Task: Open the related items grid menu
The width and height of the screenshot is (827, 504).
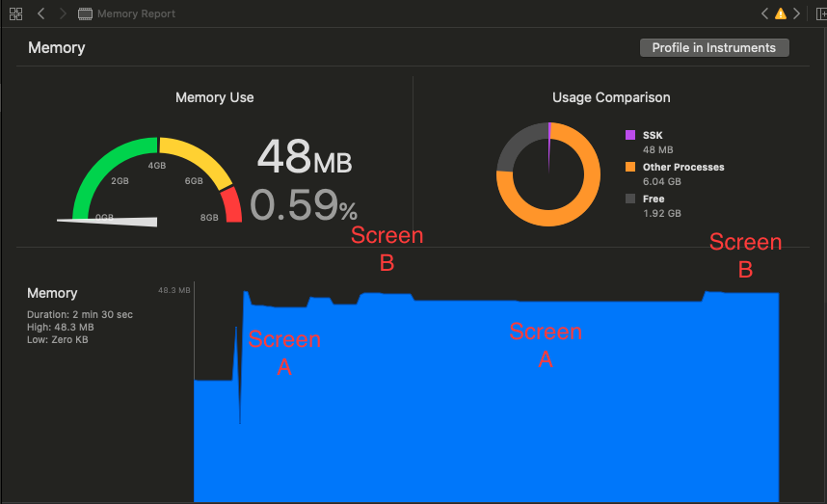Action: click(x=15, y=14)
